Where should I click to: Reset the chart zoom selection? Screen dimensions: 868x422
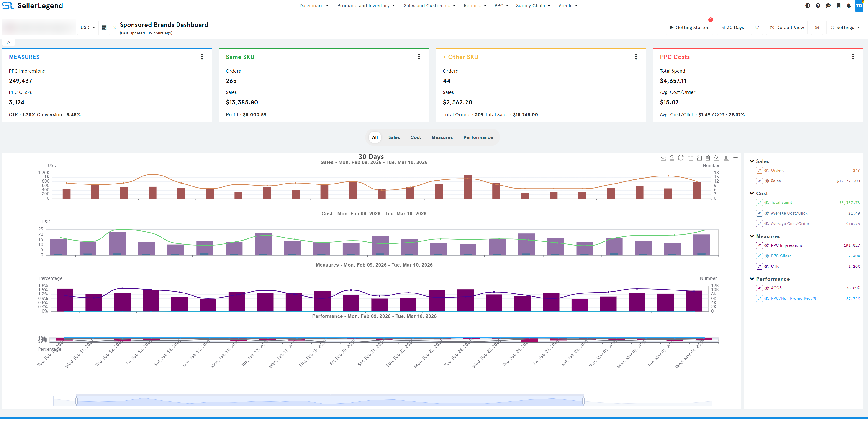point(699,158)
